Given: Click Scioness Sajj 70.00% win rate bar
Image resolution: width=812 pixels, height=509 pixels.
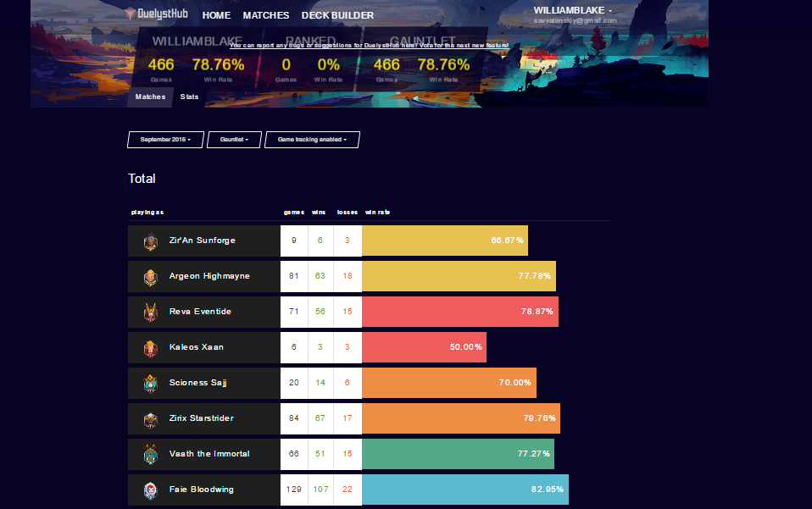Looking at the screenshot, I should pyautogui.click(x=449, y=383).
